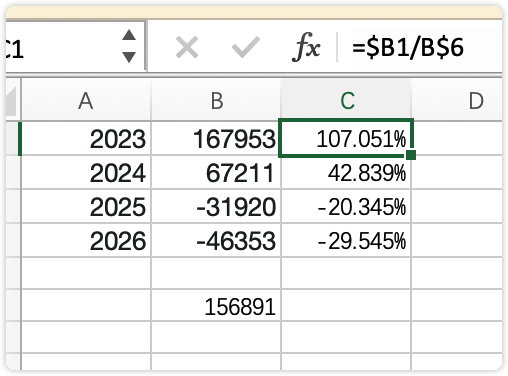Select column D header

pyautogui.click(x=457, y=100)
